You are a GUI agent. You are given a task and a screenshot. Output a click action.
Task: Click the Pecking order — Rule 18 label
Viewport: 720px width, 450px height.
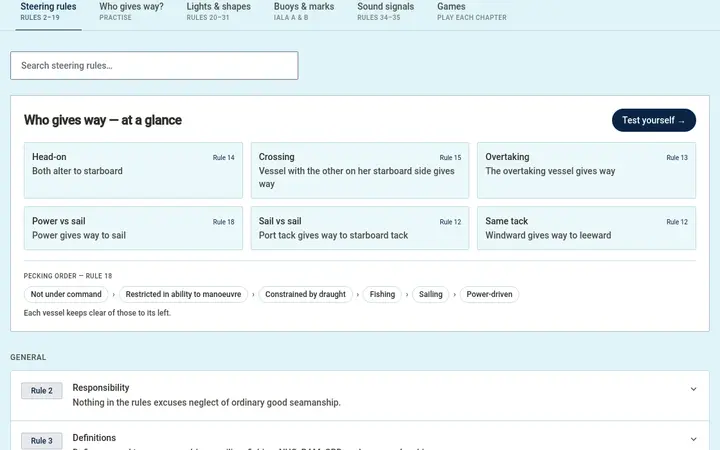[68, 276]
